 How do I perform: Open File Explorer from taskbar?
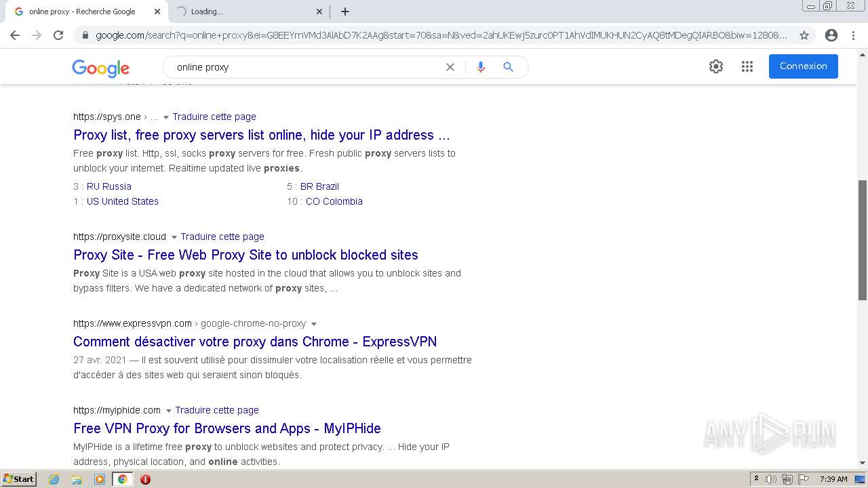tap(77, 479)
